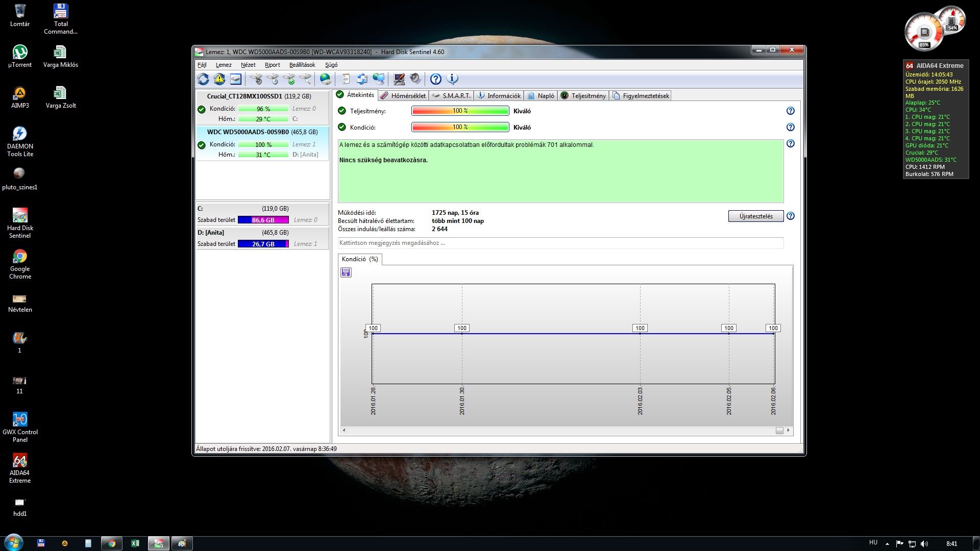Click the Excel icon in the taskbar
Image resolution: width=980 pixels, height=551 pixels.
[x=135, y=543]
